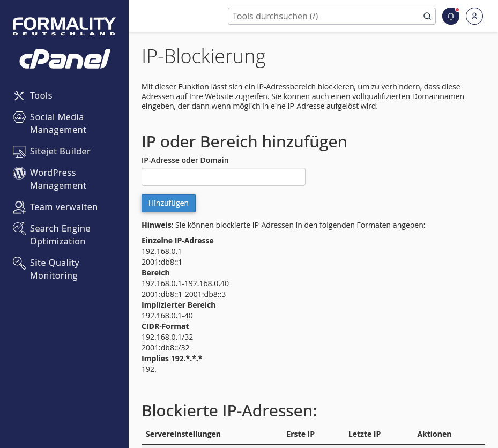Open the Tools sidebar menu entry

[x=41, y=95]
